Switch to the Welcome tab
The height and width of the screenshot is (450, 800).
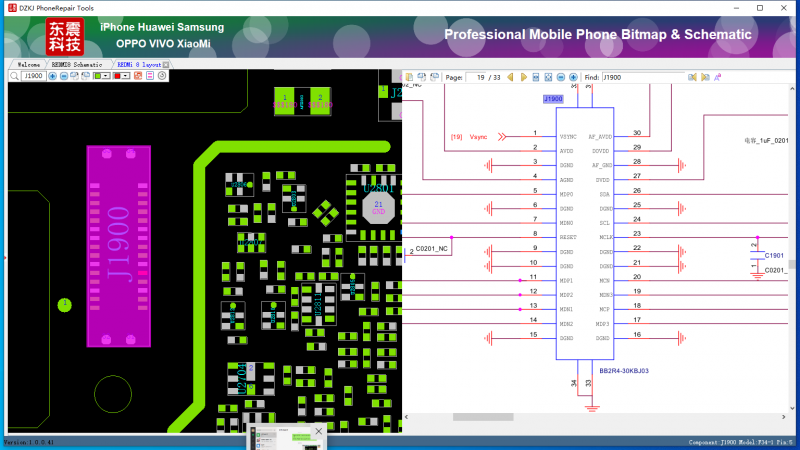click(28, 64)
